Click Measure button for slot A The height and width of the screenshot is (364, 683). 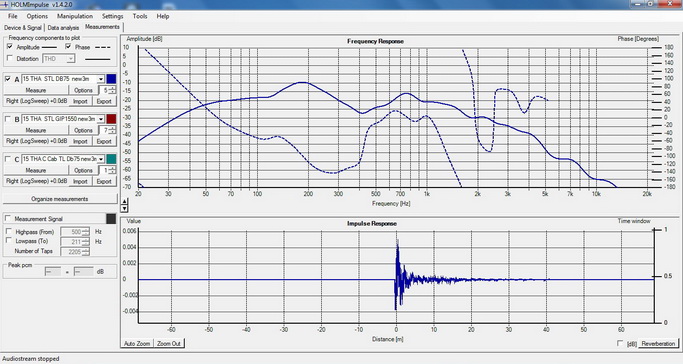coord(36,90)
